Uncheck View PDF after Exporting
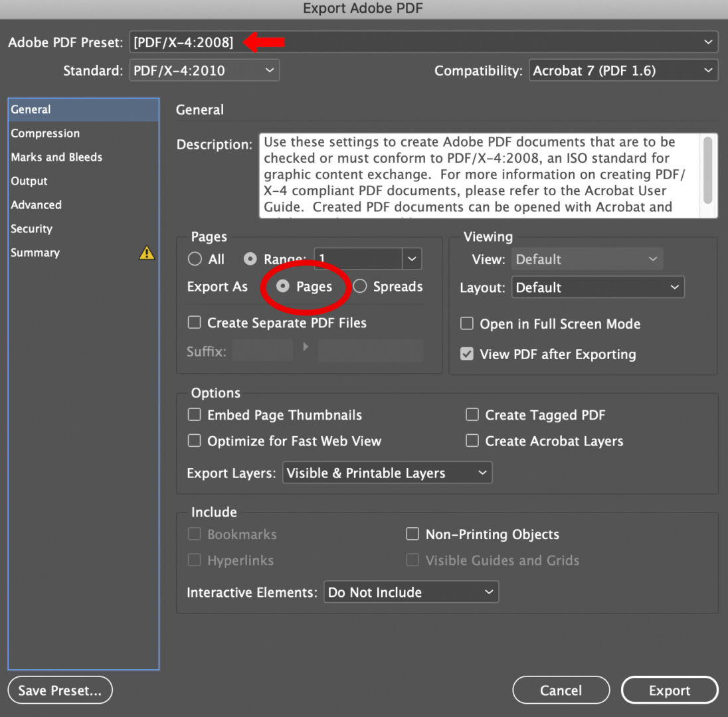This screenshot has height=717, width=728. (x=466, y=354)
